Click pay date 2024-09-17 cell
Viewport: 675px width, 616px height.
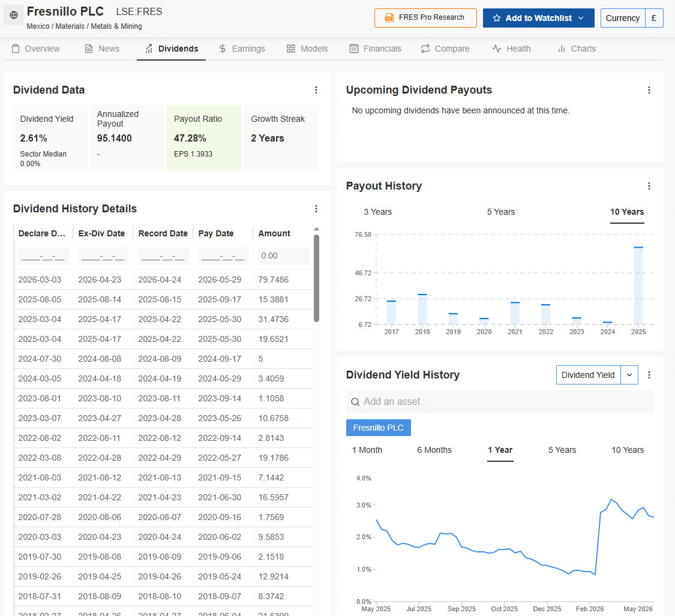click(220, 359)
